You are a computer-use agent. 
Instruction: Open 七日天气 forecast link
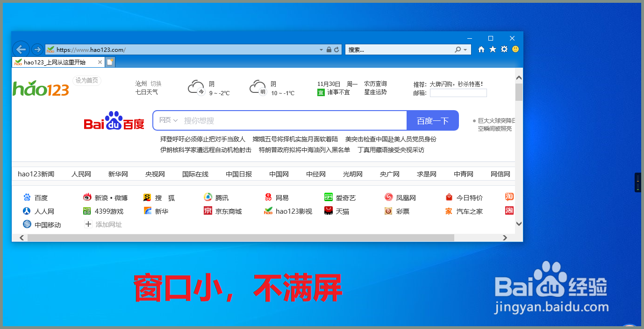[147, 92]
